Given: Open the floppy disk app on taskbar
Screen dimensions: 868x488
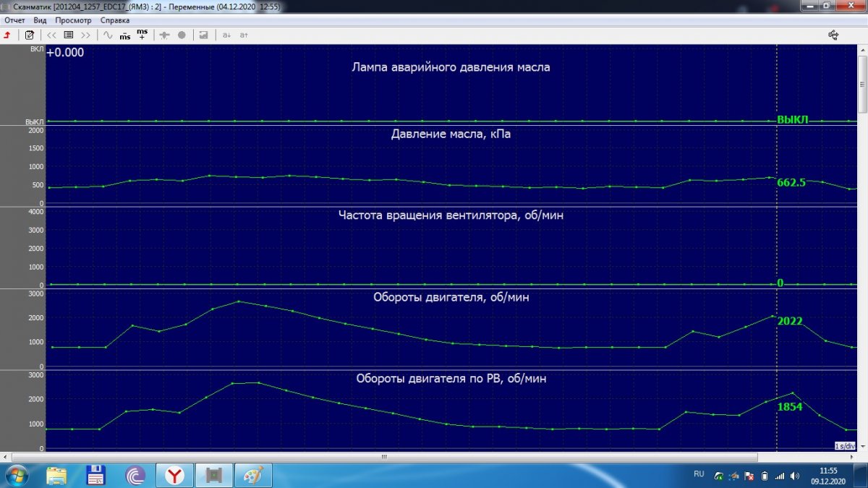Looking at the screenshot, I should point(96,475).
